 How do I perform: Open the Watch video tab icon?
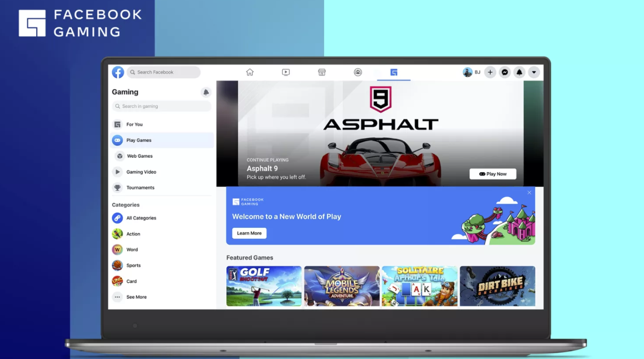(x=286, y=72)
